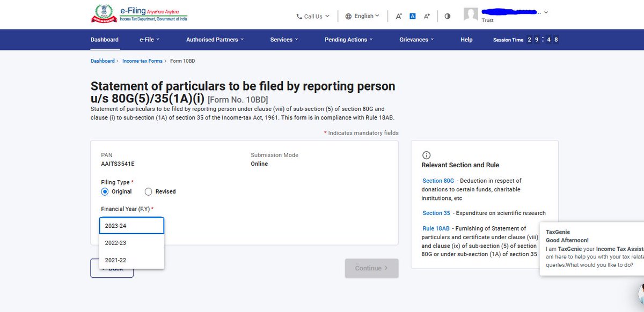Select the Original filing type radio
This screenshot has height=312, width=644.
105,191
